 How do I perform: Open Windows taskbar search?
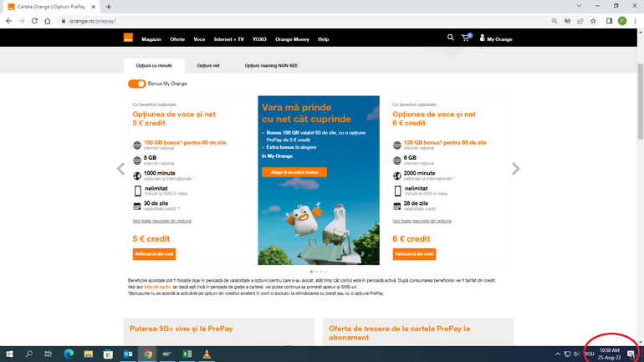click(28, 354)
